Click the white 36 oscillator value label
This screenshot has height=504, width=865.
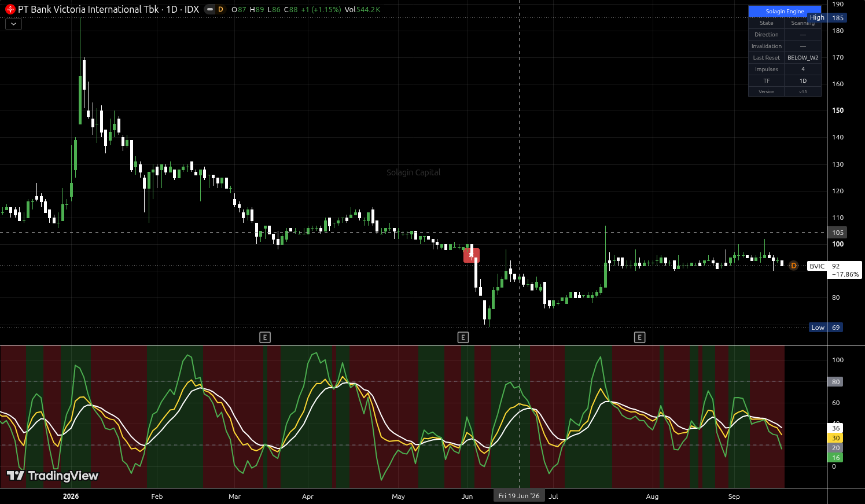[835, 428]
